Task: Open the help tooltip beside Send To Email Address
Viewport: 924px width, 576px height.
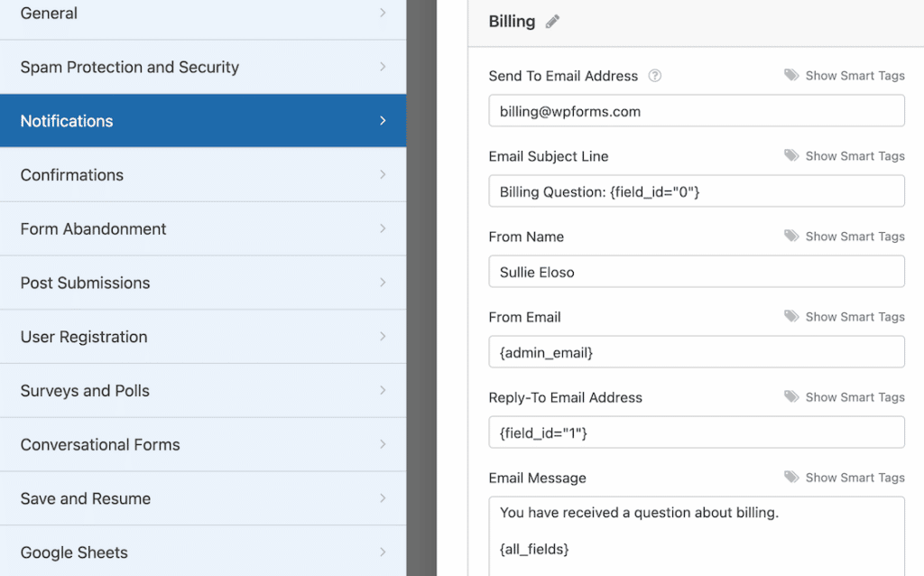Action: click(x=654, y=76)
